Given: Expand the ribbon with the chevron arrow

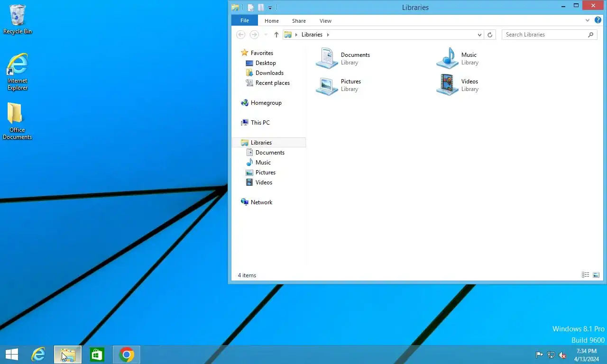Looking at the screenshot, I should click(588, 20).
